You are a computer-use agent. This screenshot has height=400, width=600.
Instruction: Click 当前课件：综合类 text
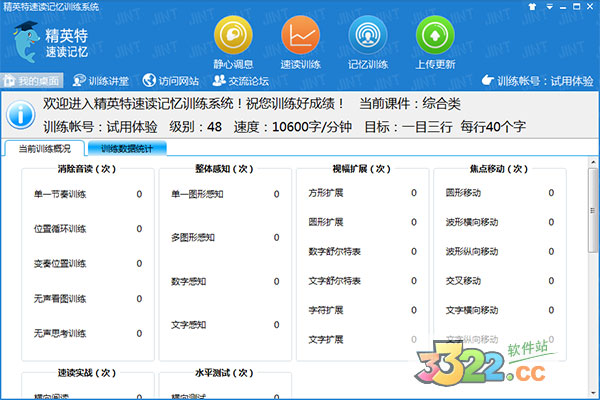(410, 104)
